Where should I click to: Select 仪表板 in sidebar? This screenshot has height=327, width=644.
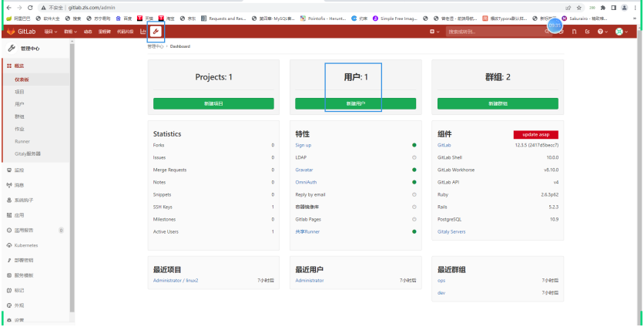22,79
